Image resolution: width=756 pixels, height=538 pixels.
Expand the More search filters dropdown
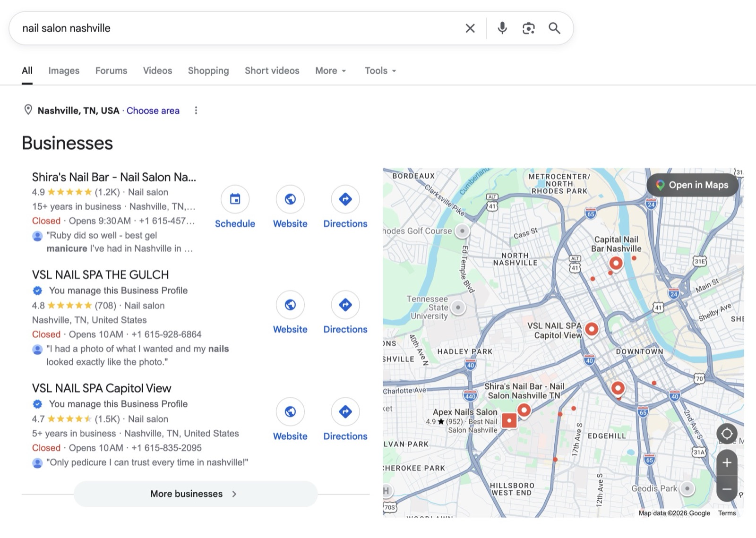[331, 71]
